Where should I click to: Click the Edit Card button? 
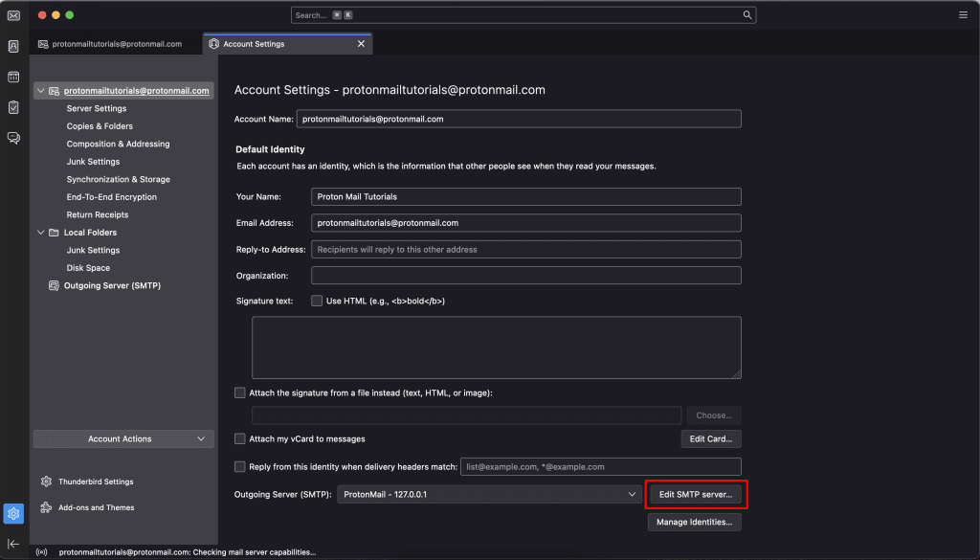[711, 438]
